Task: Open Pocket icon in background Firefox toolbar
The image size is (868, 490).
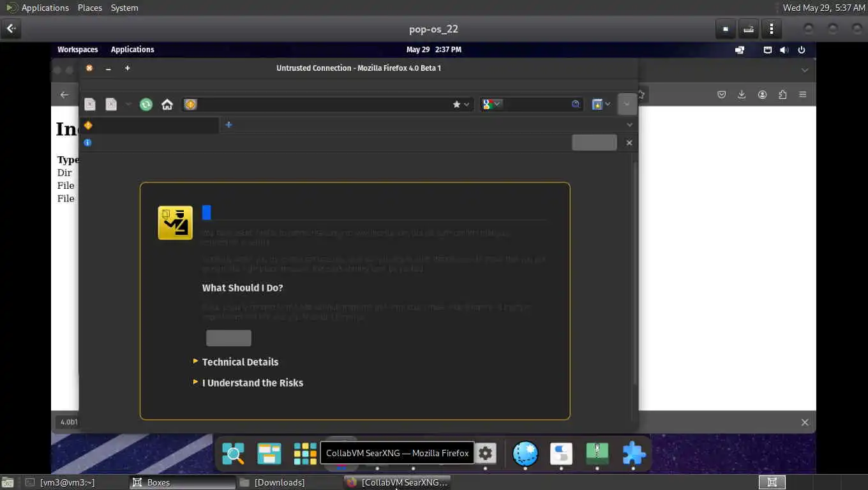Action: [x=722, y=94]
